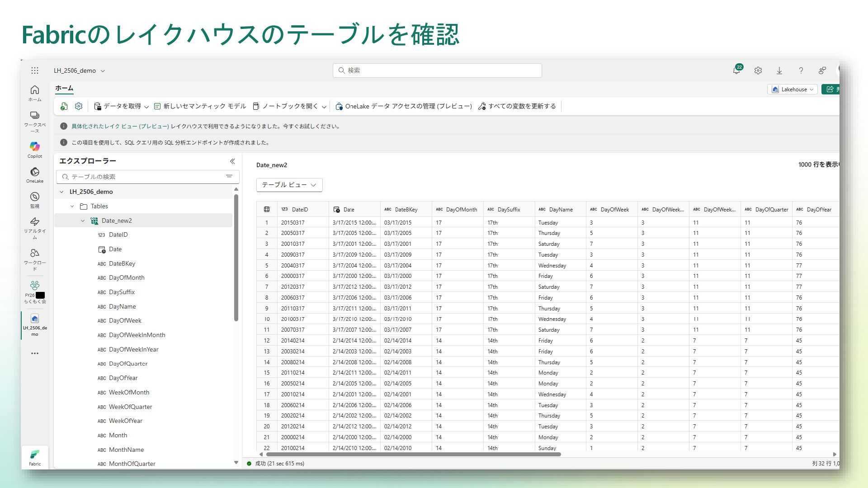Select WeekOfQuarter in explorer tree
Image resolution: width=868 pixels, height=488 pixels.
[130, 407]
